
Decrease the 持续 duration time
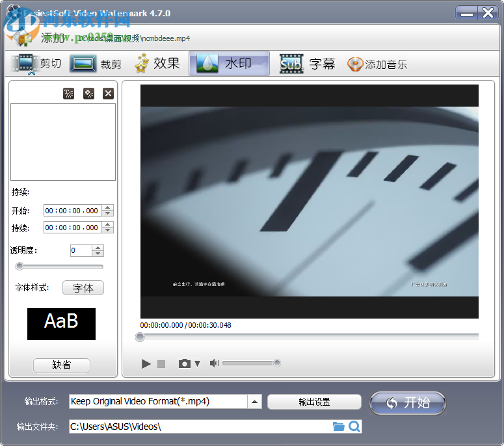(108, 230)
